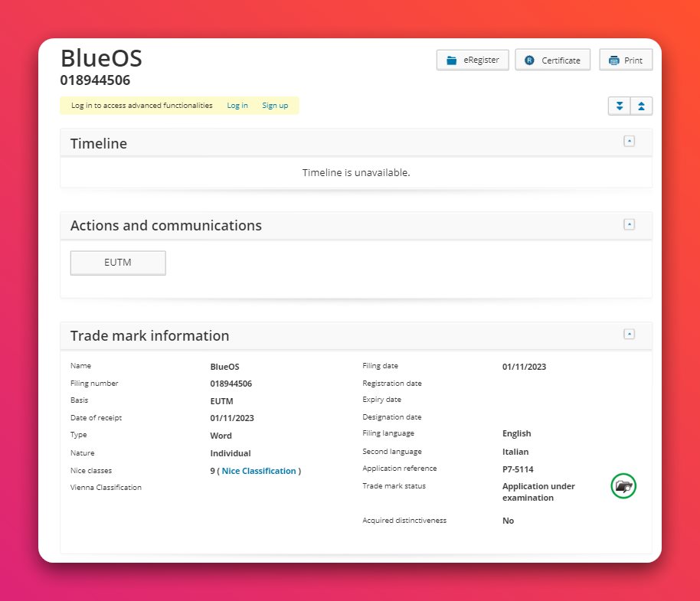700x601 pixels.
Task: Select the Actions and communications header
Action: 166,225
